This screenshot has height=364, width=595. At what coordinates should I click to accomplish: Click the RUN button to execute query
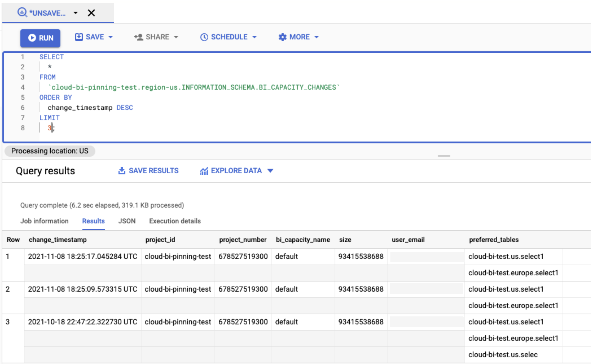click(40, 38)
